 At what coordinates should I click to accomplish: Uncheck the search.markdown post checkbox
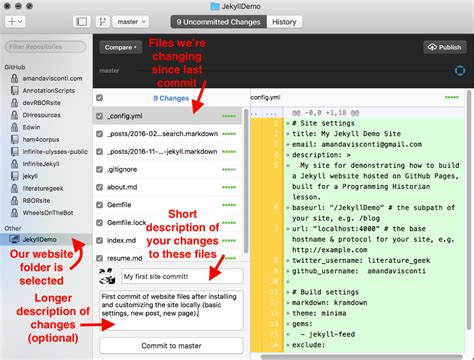(99, 134)
